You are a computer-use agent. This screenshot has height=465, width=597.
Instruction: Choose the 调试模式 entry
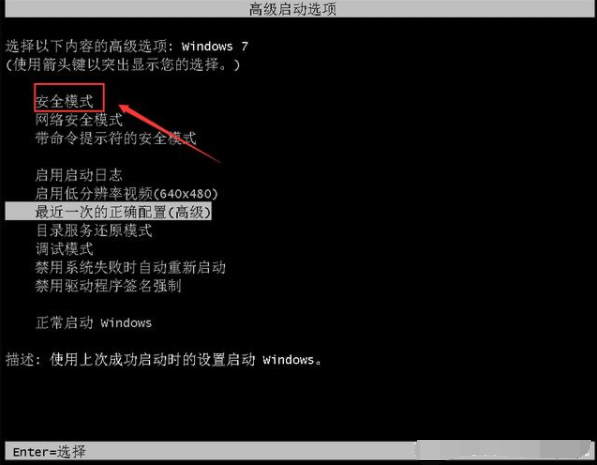64,249
